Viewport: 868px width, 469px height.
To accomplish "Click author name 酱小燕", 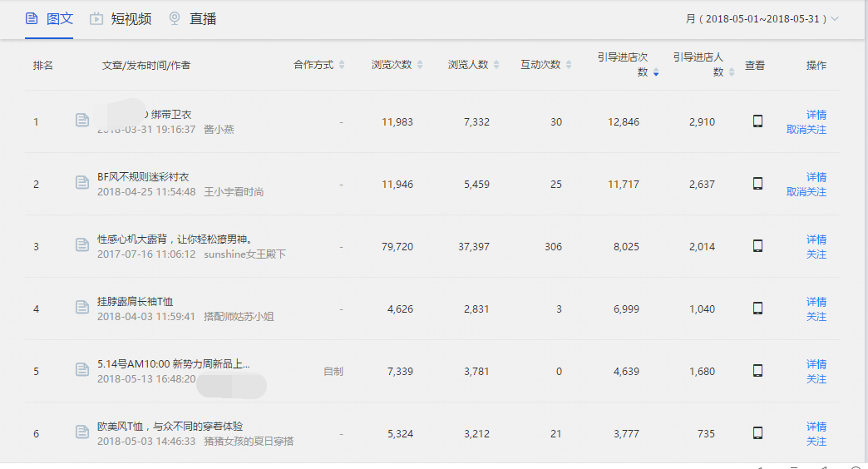I will point(219,130).
